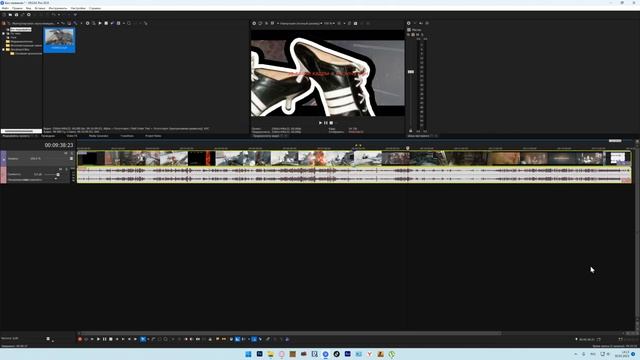This screenshot has width=640, height=360.
Task: Click the Save project icon in main toolbar
Action: [x=16, y=15]
